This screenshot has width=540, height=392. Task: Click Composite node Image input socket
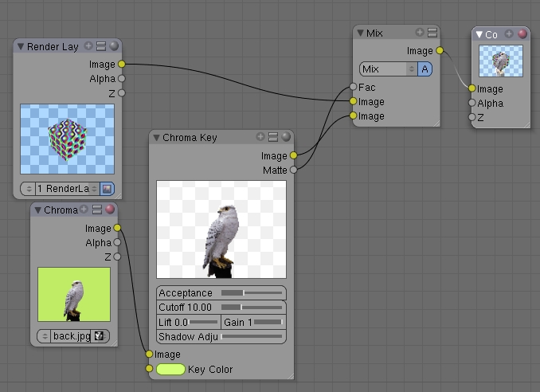point(472,88)
